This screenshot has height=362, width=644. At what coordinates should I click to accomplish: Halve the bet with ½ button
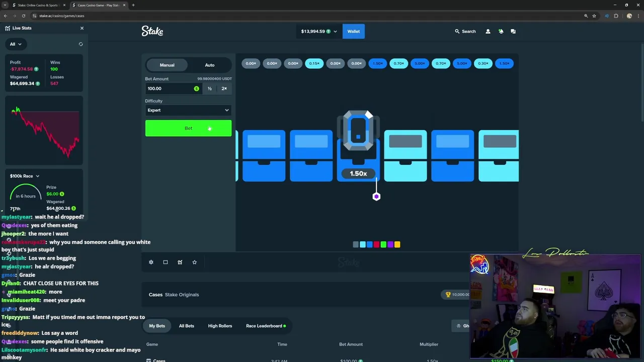(x=210, y=88)
